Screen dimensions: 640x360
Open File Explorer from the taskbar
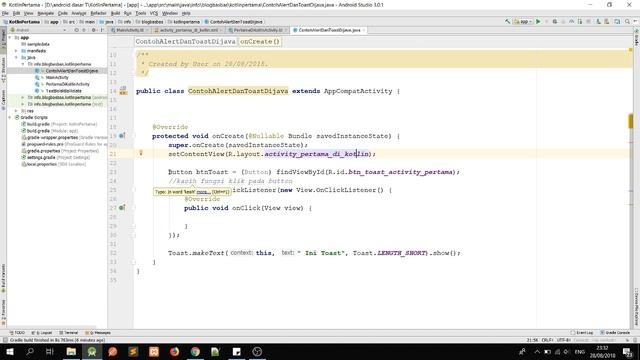[71, 351]
